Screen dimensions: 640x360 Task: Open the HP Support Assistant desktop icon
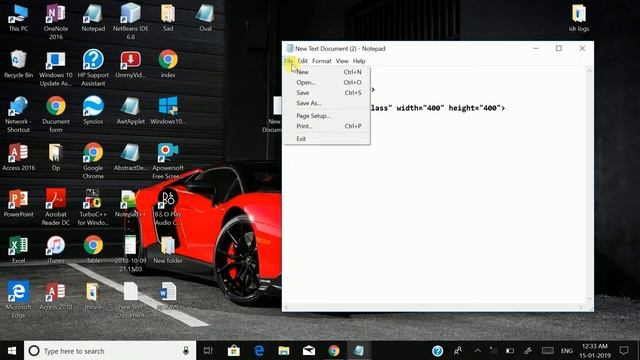[x=93, y=68]
